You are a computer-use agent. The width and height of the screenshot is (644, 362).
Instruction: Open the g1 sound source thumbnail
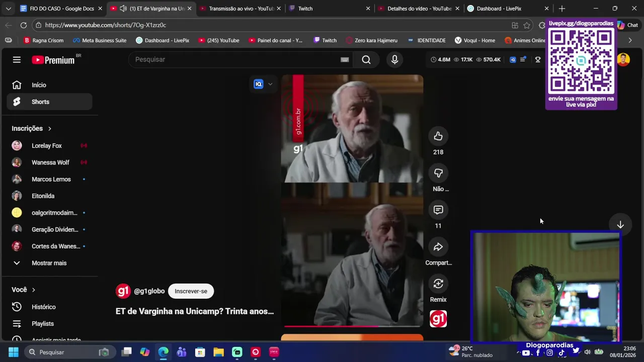438,319
